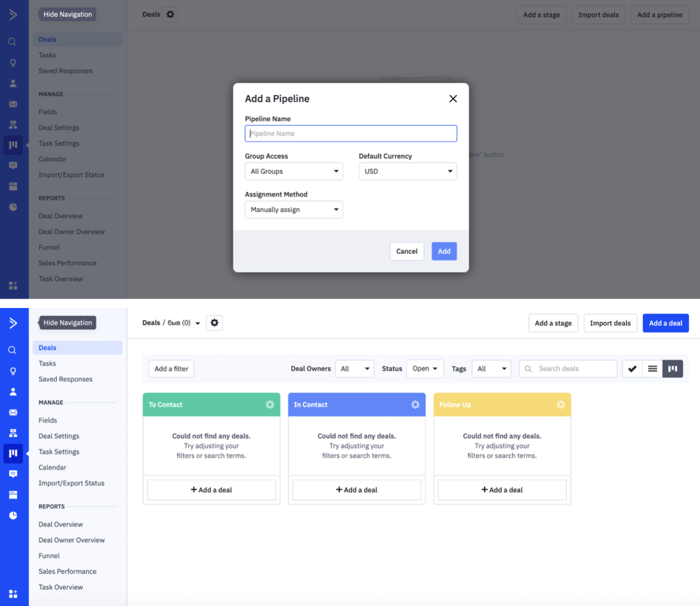Add a deal under Follow Up stage
The image size is (700, 606).
[502, 490]
